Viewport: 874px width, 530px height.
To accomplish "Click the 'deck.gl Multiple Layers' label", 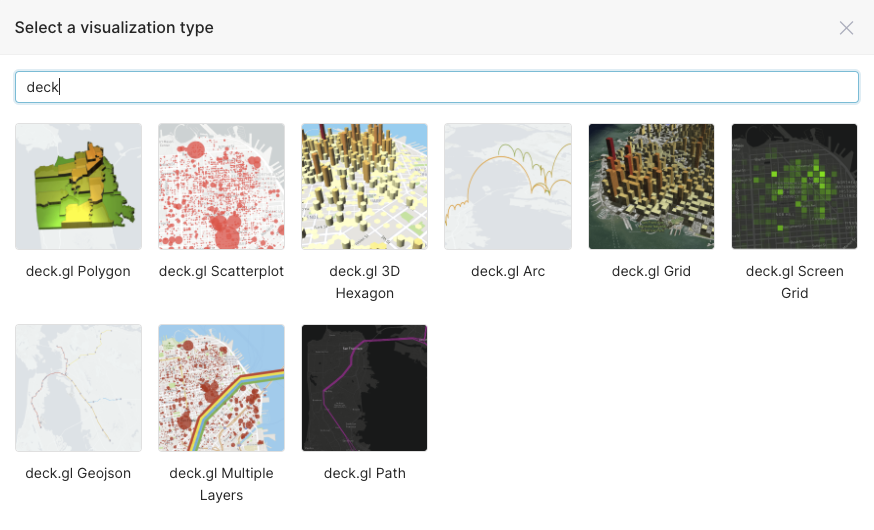I will point(221,484).
